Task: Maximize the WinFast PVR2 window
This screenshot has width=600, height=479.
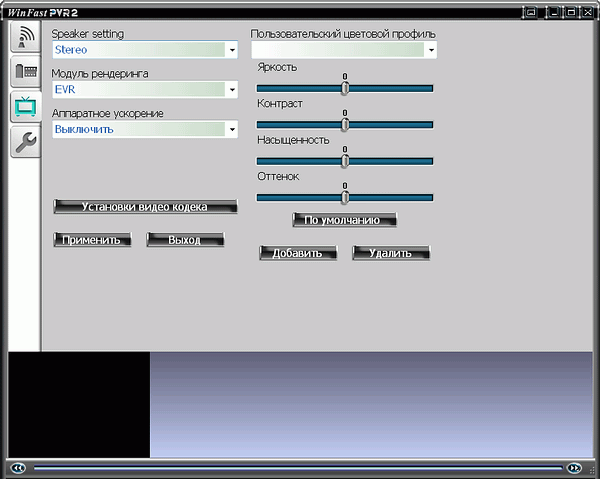Action: pos(570,12)
